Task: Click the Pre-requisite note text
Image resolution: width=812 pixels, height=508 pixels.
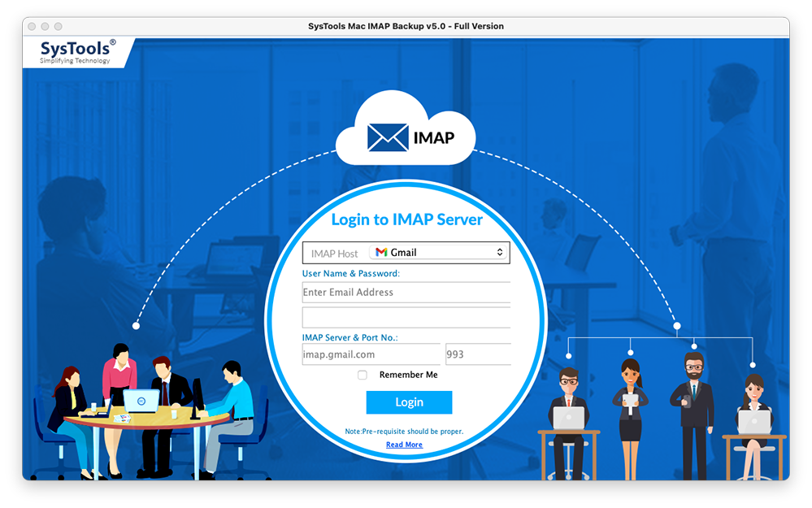Action: pos(405,432)
